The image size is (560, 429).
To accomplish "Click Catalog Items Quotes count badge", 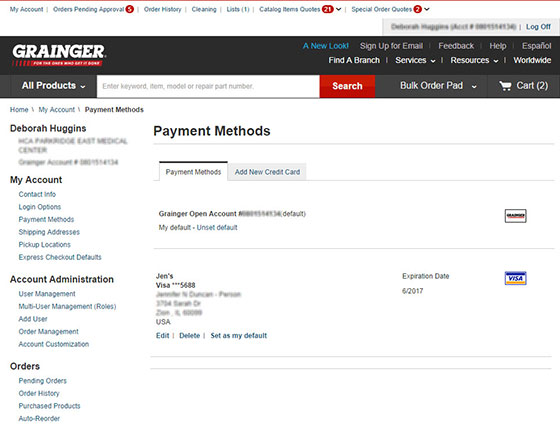I will point(328,9).
